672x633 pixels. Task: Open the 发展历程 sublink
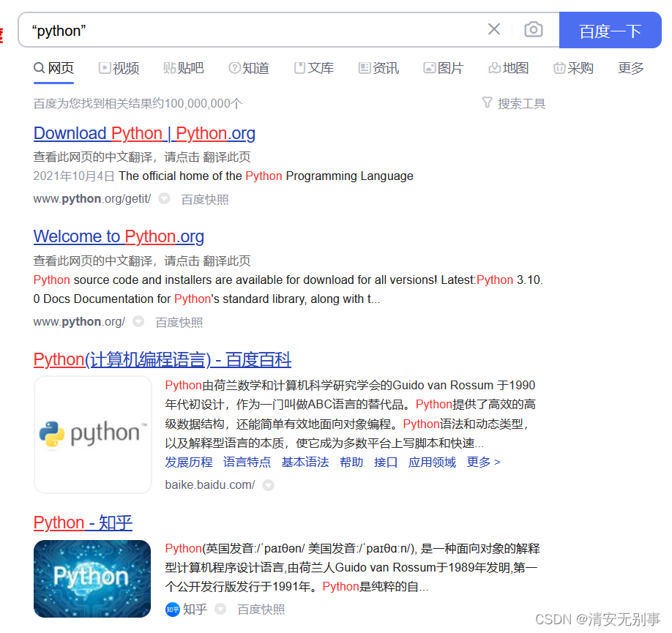click(x=189, y=462)
